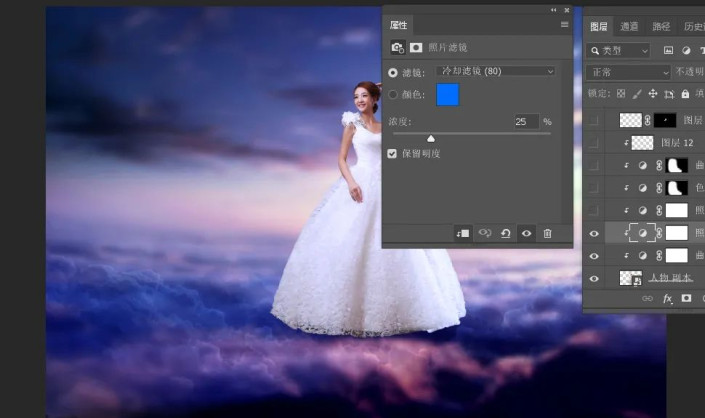Collapse Properties panel with double-arrow icon
This screenshot has height=418, width=705.
tap(553, 10)
